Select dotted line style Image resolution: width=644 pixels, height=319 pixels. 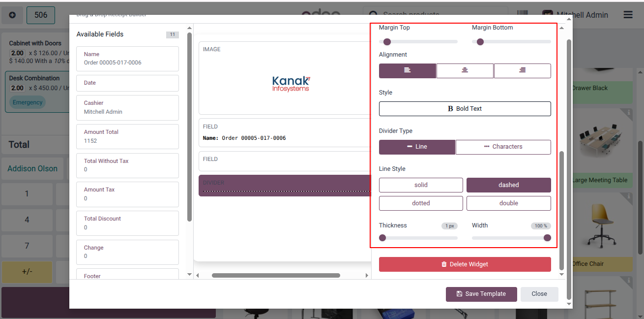click(x=421, y=203)
